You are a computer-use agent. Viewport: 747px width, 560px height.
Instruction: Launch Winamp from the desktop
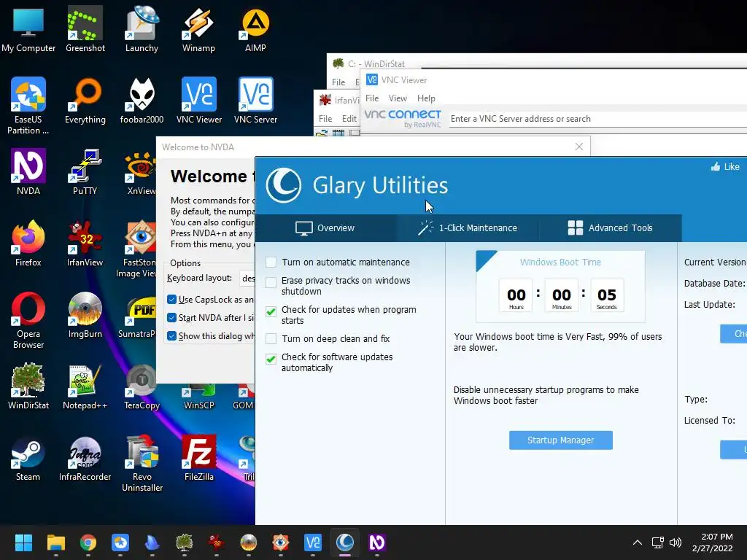[x=198, y=28]
